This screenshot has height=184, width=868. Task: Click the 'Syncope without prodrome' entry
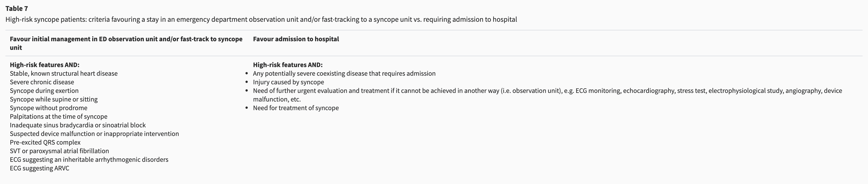pos(49,108)
